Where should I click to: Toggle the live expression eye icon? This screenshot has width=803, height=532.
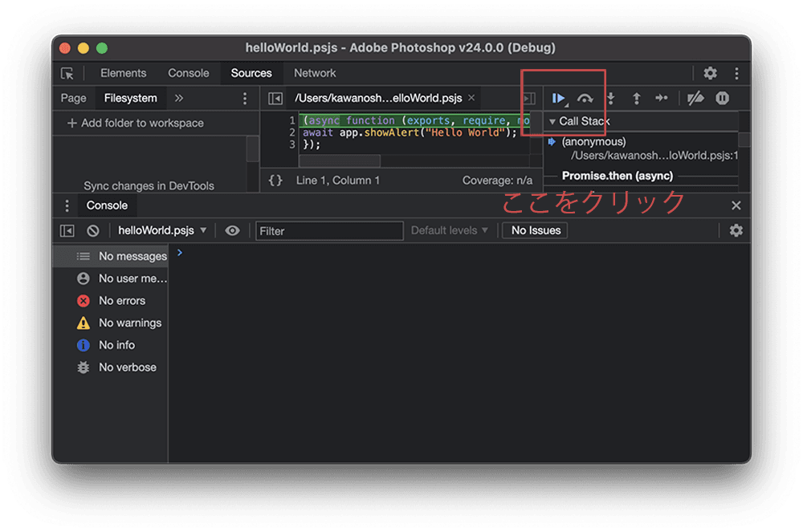point(232,230)
